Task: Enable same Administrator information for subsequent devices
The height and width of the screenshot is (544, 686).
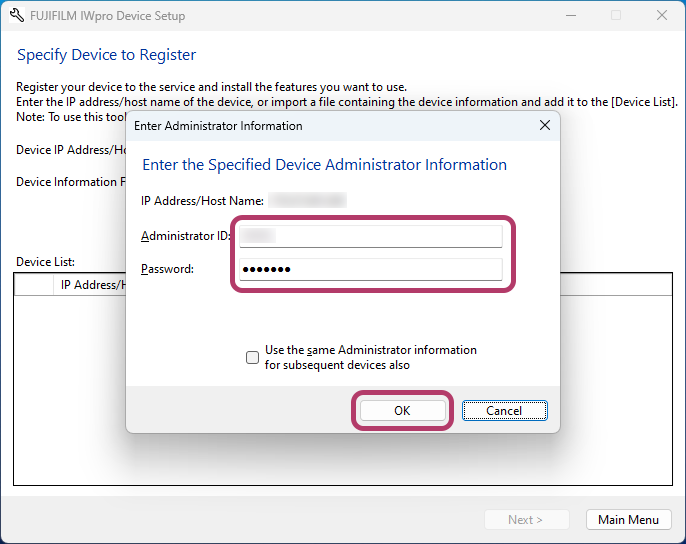Action: pos(252,358)
